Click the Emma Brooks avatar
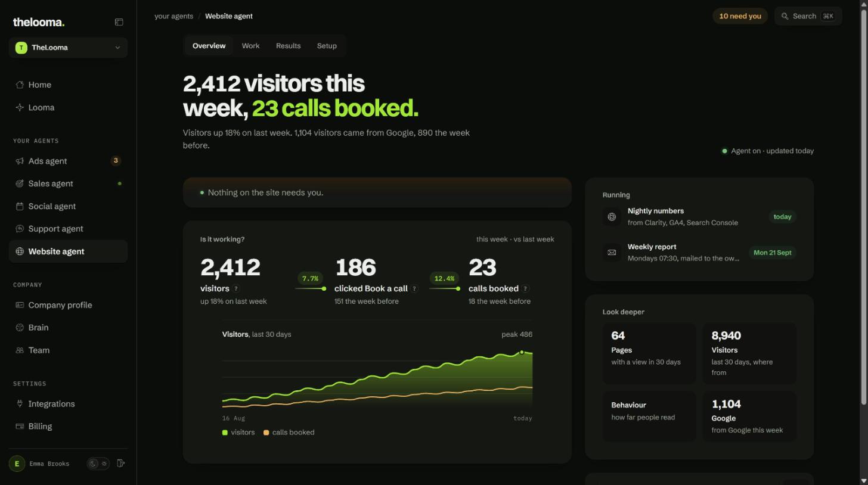The image size is (868, 485). coord(17,464)
